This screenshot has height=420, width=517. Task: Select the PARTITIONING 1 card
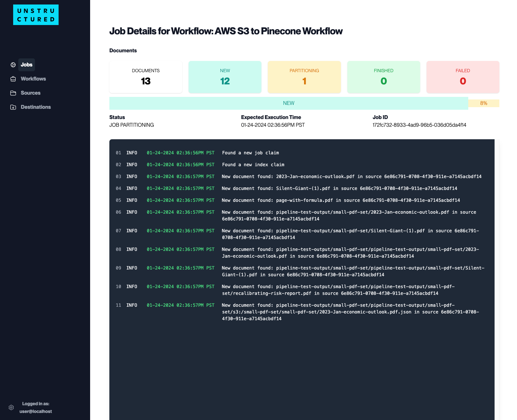tap(304, 77)
